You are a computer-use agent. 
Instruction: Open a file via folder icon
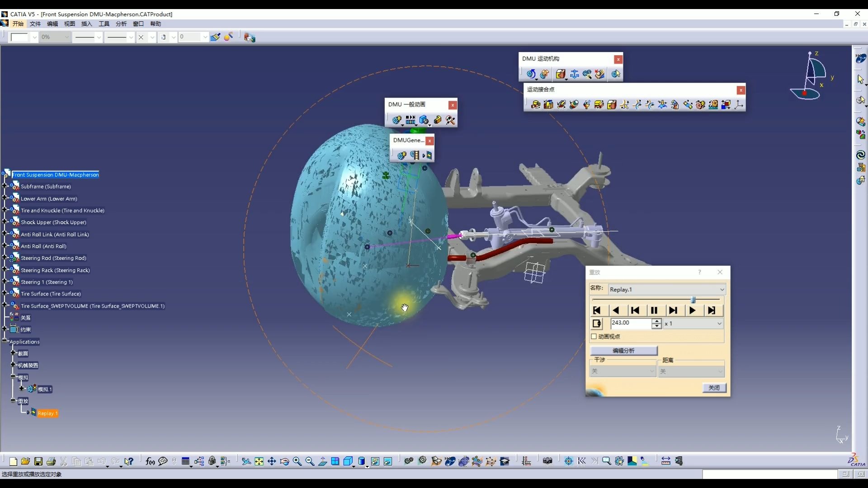pyautogui.click(x=25, y=461)
